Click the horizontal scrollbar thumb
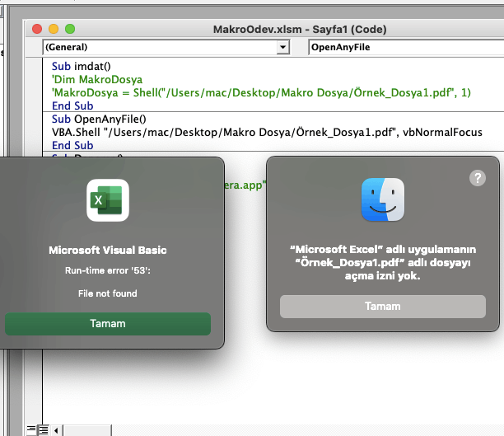 [x=87, y=430]
